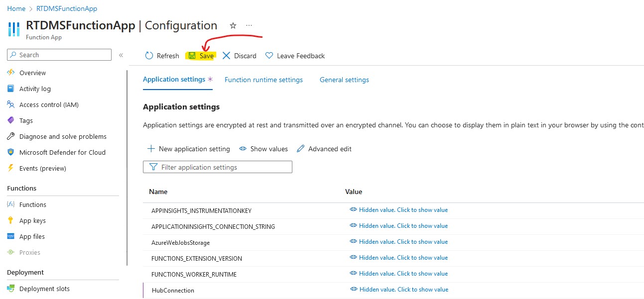
Task: Click the Leave Feedback heart icon
Action: tap(269, 56)
